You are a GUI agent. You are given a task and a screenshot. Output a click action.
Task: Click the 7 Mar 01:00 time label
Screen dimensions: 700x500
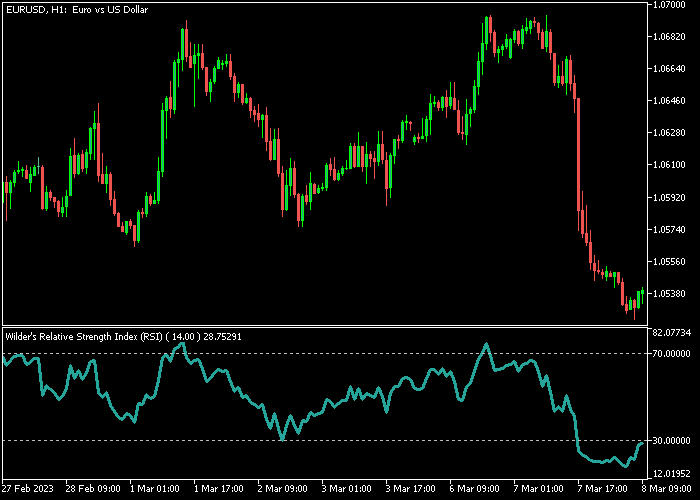(538, 488)
